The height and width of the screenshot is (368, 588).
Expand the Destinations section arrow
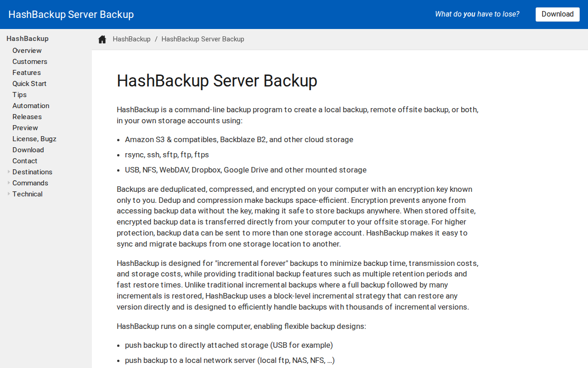9,172
